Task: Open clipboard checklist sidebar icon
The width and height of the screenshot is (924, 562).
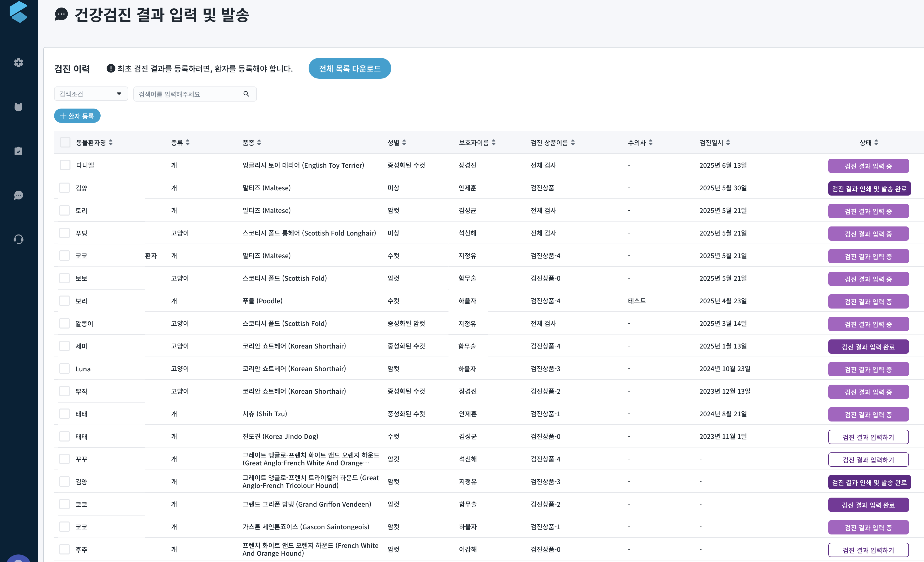Action: click(x=18, y=151)
